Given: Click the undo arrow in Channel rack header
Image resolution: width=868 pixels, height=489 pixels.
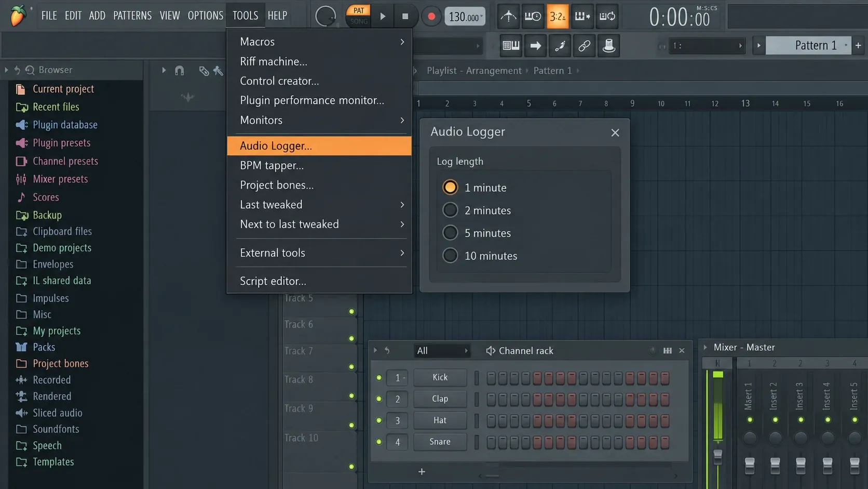Looking at the screenshot, I should click(387, 350).
